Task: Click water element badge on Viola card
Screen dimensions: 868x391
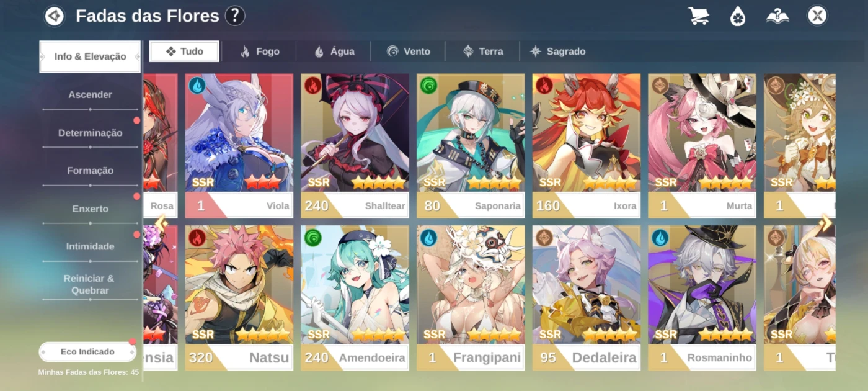Action: (x=197, y=85)
